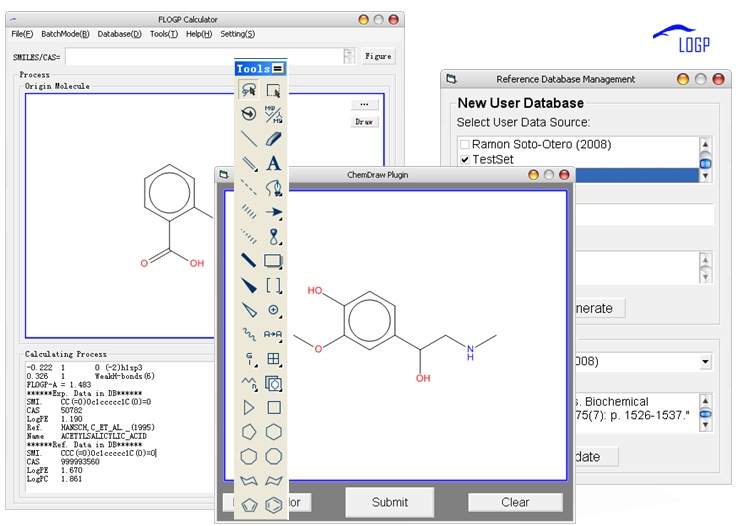Open the SMILES/CAS history dropdown
This screenshot has width=742, height=526.
click(x=349, y=56)
